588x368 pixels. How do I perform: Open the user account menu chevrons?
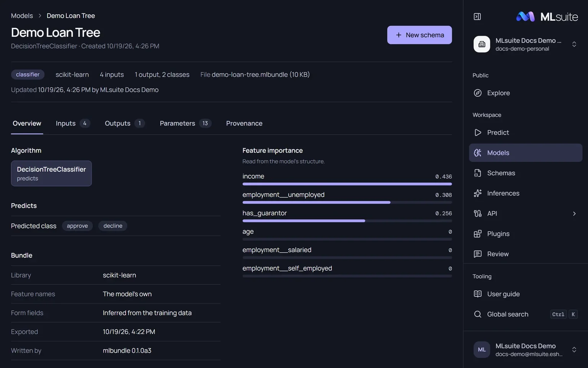574,350
